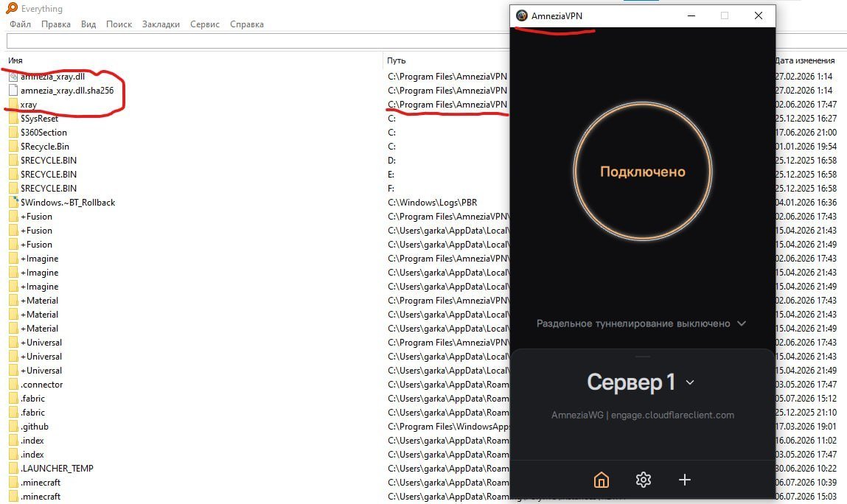
Task: Minimize the AmneziaVPN window
Action: click(691, 15)
